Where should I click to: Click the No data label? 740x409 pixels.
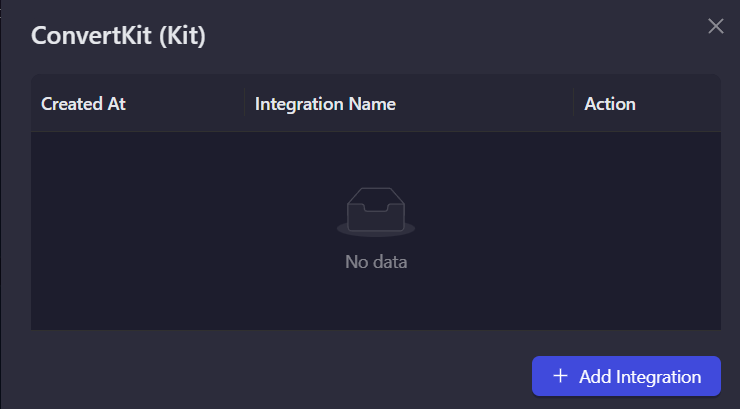click(376, 262)
